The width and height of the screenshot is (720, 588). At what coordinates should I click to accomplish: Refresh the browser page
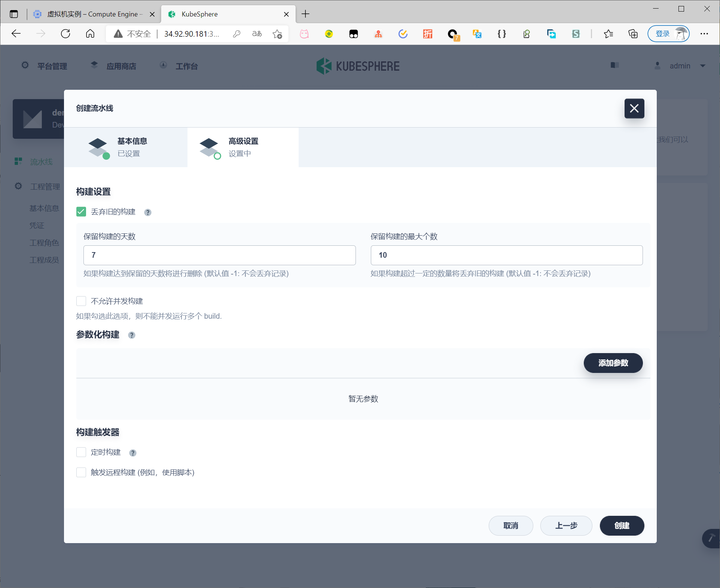[65, 34]
